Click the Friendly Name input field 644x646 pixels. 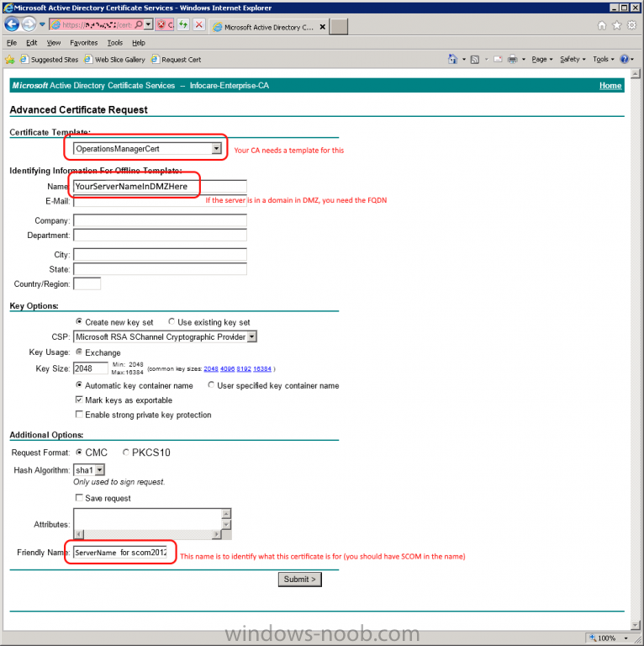tap(121, 553)
